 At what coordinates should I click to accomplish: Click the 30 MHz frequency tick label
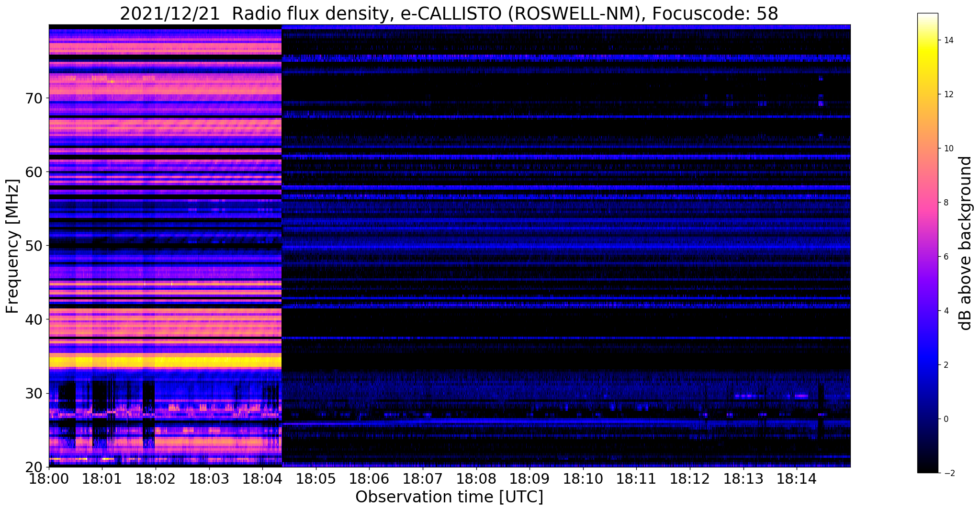click(34, 393)
